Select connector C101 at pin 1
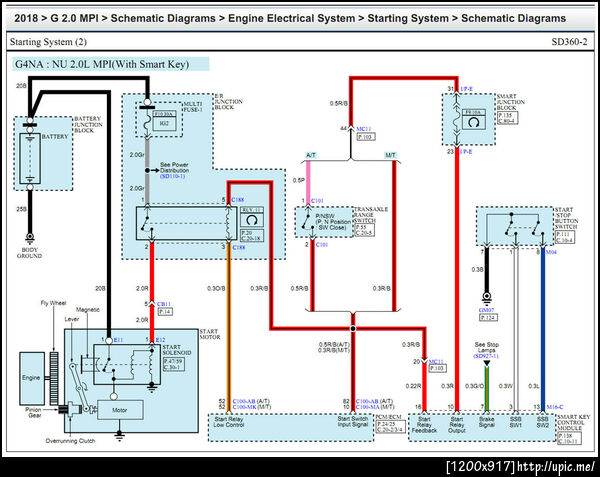Viewport: 600px width, 477px height. pyautogui.click(x=317, y=200)
